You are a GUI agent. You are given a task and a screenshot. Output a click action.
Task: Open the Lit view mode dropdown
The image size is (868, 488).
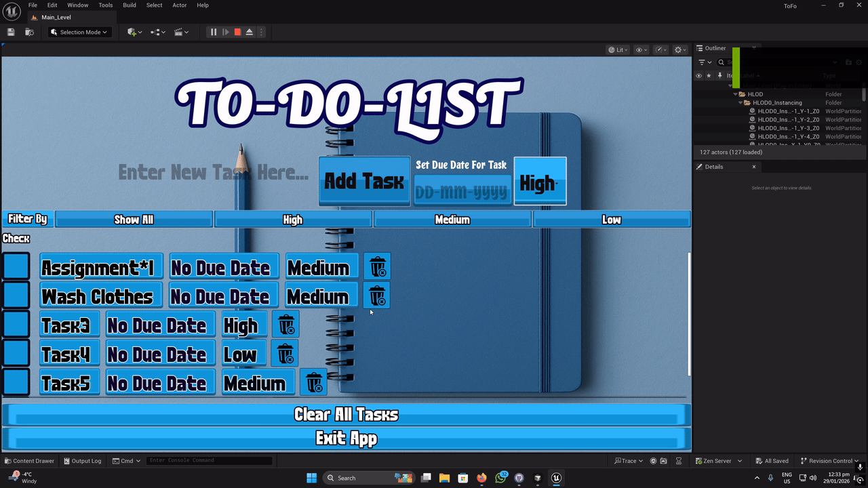(618, 49)
